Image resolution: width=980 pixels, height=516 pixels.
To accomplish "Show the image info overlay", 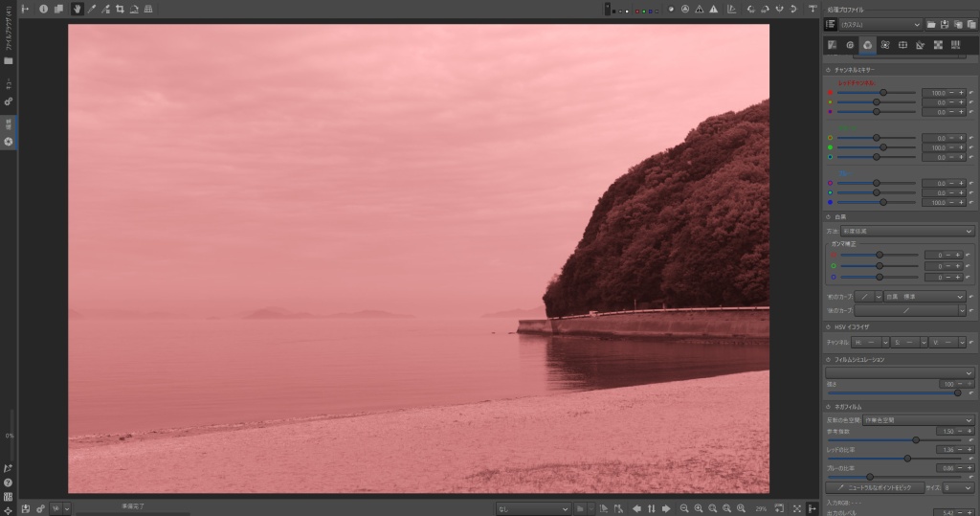I will [x=43, y=9].
